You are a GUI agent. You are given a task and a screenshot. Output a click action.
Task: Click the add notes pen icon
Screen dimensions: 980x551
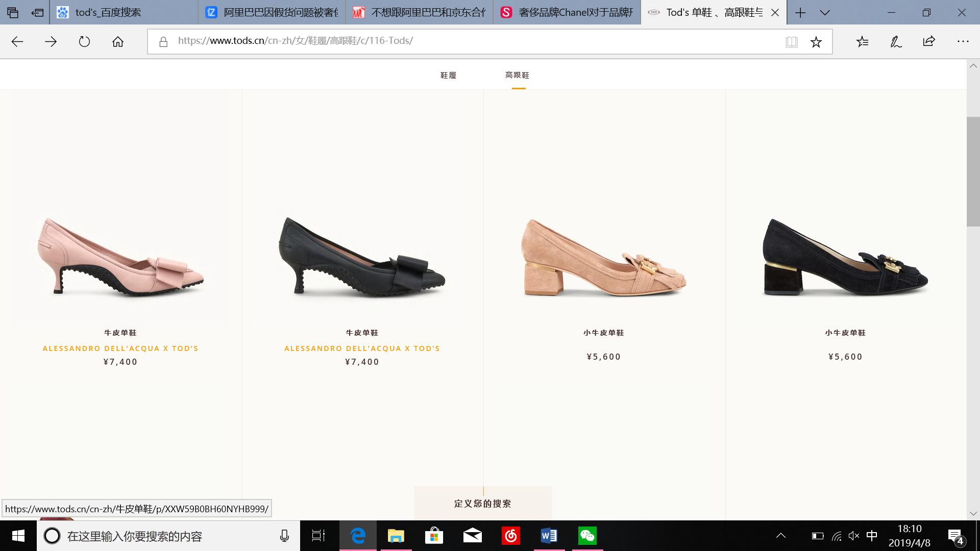896,42
